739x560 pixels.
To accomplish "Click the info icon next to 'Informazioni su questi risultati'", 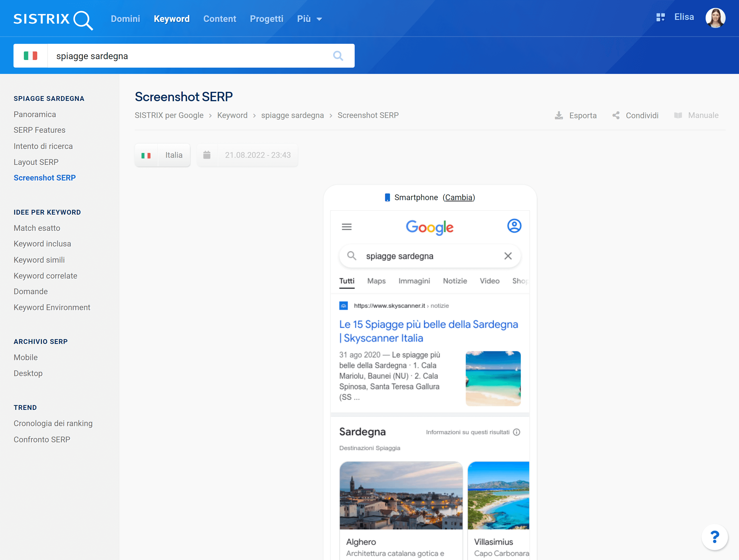I will [x=516, y=432].
